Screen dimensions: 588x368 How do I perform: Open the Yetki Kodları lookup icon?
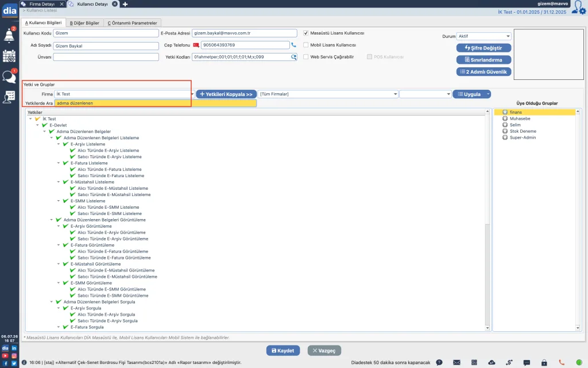point(293,57)
